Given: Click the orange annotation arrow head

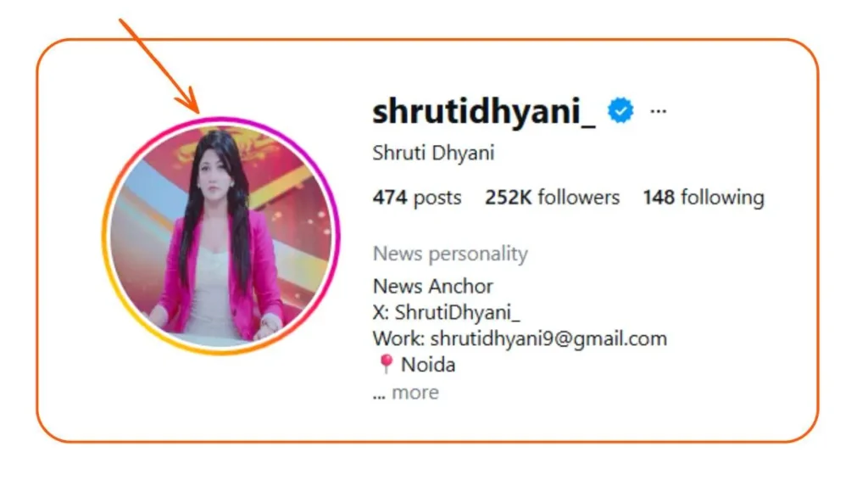Looking at the screenshot, I should pyautogui.click(x=189, y=100).
